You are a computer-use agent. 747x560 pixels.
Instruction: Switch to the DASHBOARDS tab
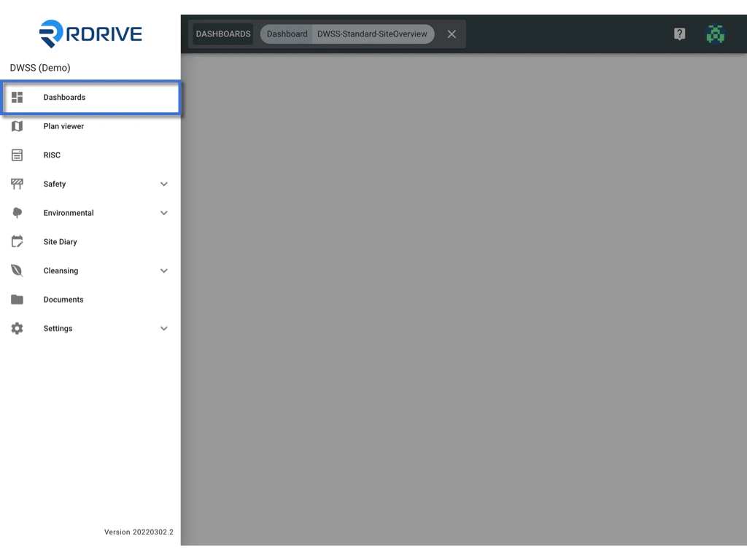pos(222,34)
